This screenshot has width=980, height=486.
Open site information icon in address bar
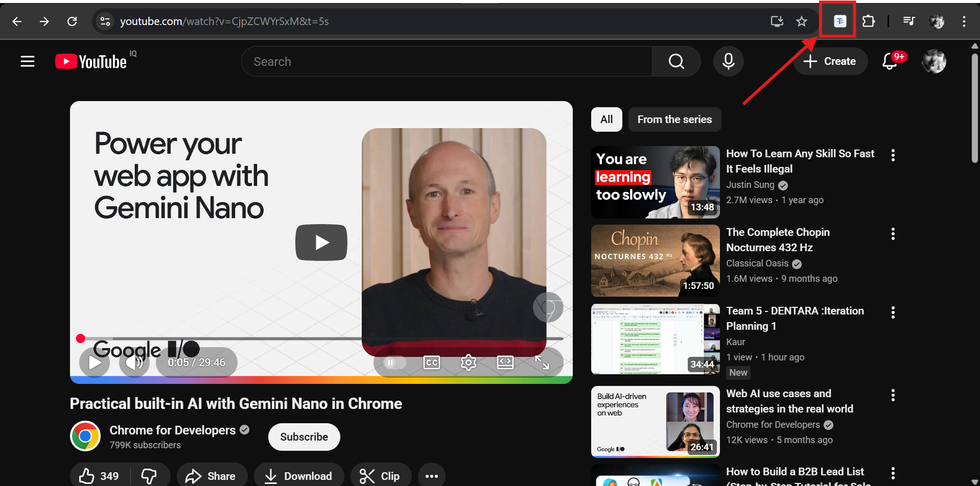tap(105, 21)
